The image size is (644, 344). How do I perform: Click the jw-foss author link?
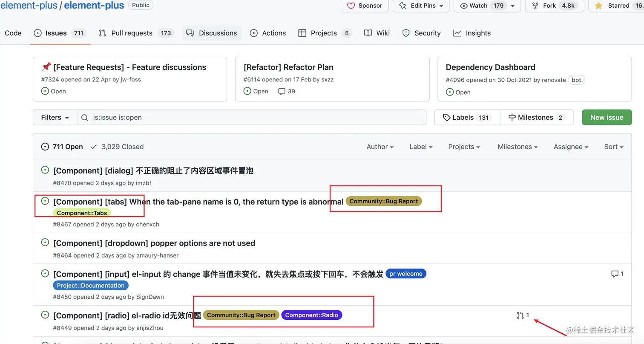(x=130, y=79)
